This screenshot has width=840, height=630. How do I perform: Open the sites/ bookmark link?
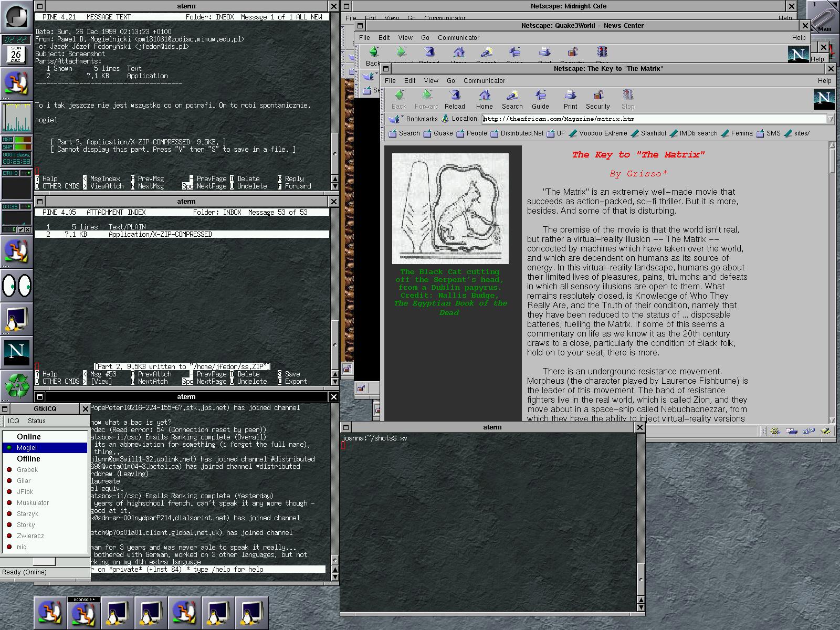[796, 133]
